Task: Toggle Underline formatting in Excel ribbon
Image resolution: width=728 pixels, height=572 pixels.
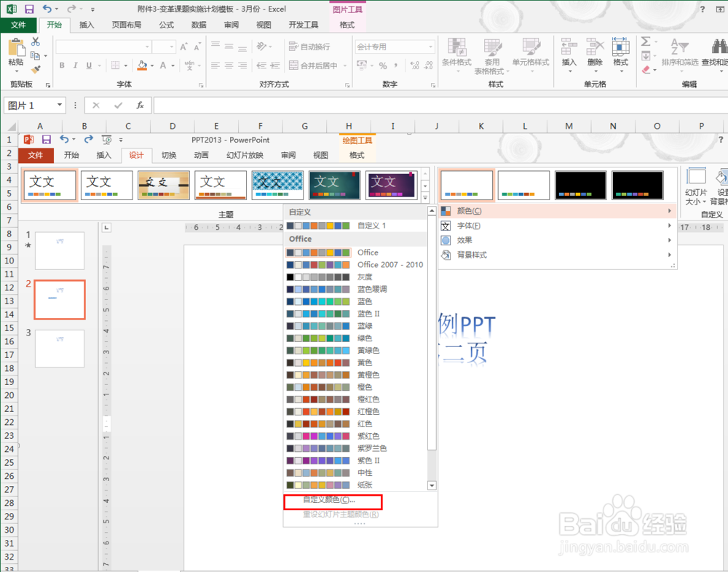Action: pyautogui.click(x=89, y=65)
